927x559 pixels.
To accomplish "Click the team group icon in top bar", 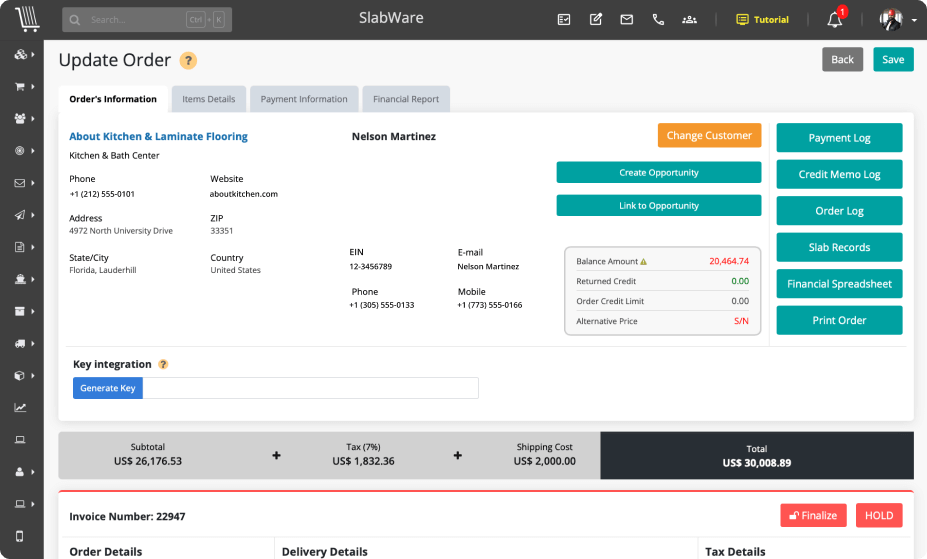I will click(x=689, y=20).
